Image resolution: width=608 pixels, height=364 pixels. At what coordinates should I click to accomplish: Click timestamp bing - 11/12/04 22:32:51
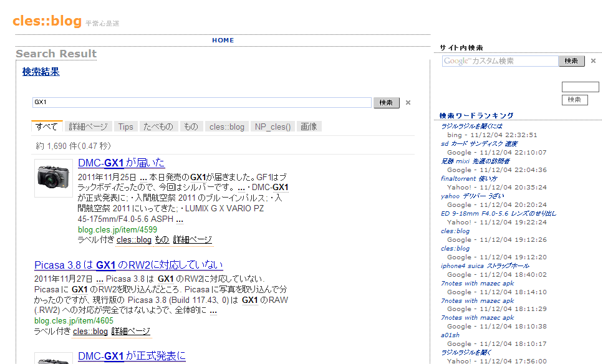click(492, 135)
